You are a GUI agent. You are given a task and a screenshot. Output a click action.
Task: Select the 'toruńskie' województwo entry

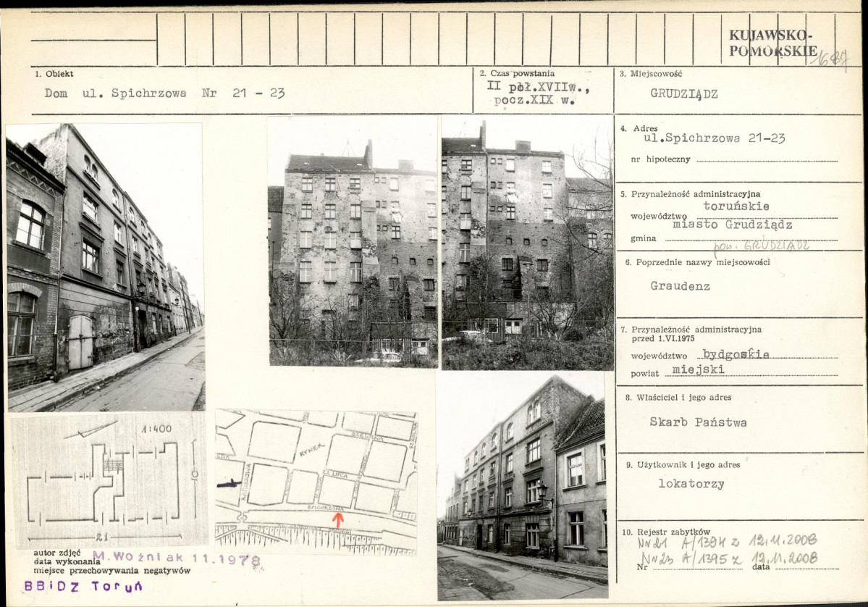pos(734,205)
